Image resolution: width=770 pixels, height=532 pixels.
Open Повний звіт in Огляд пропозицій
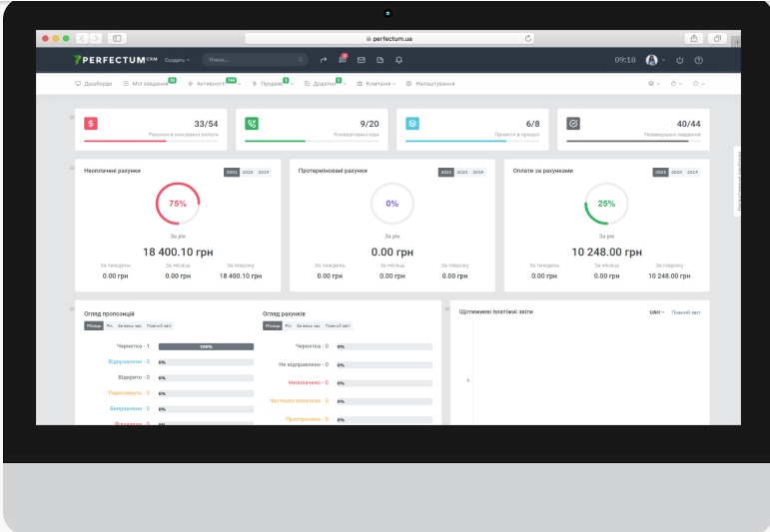pos(159,325)
